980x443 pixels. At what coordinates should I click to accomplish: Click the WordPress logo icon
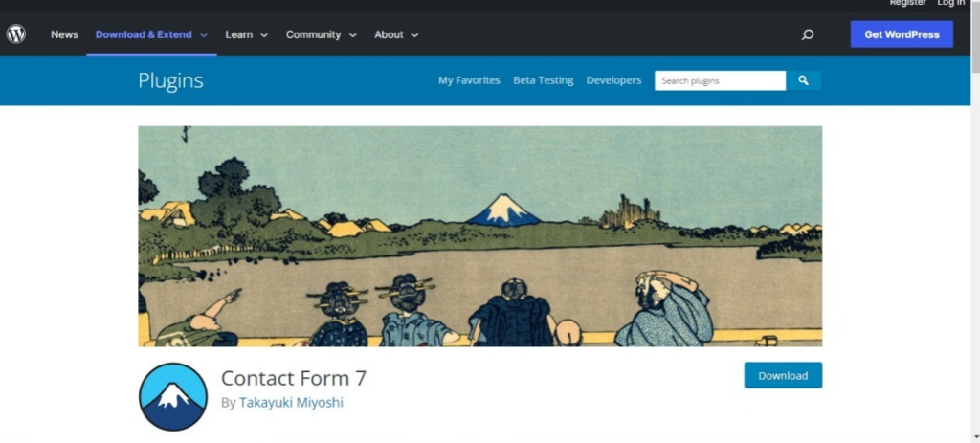(16, 34)
